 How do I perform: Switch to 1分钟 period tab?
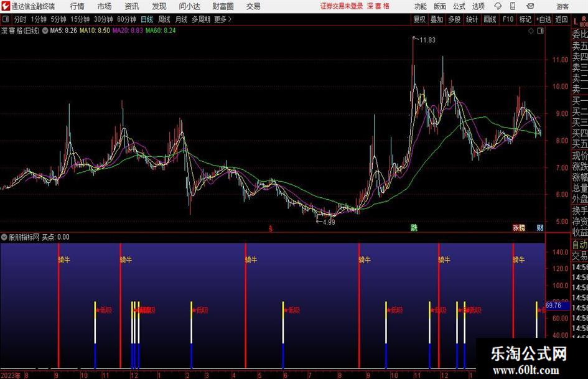[39, 19]
